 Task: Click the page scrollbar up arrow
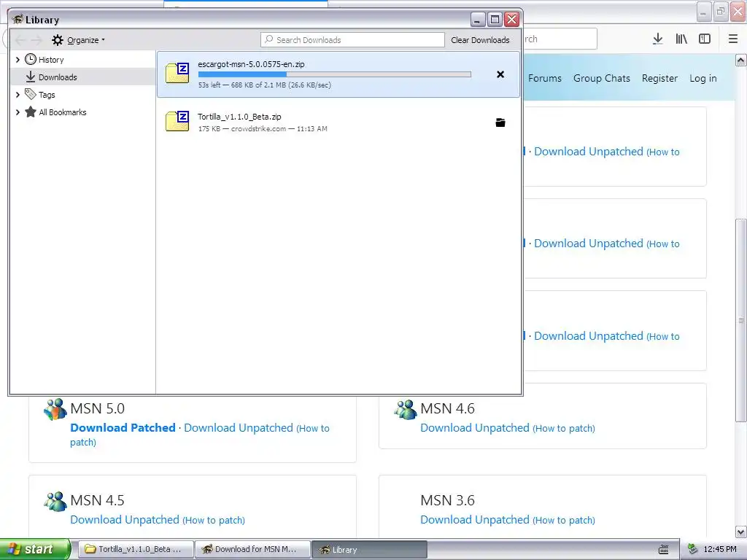coord(741,60)
